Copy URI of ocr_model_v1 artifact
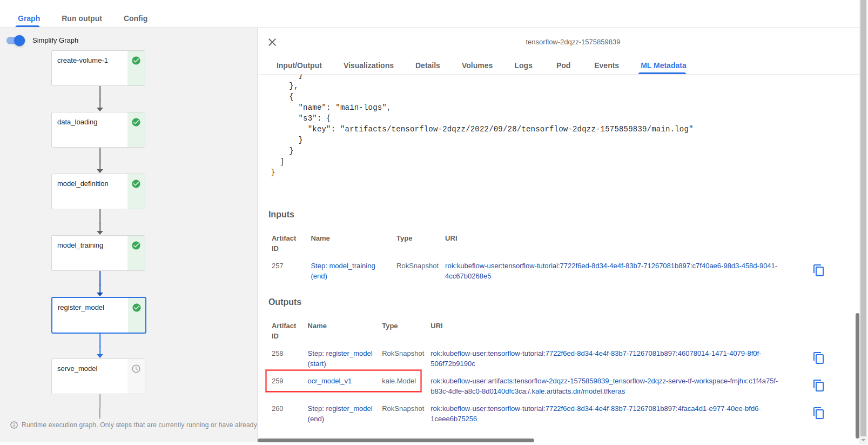This screenshot has height=445, width=868. click(x=818, y=386)
